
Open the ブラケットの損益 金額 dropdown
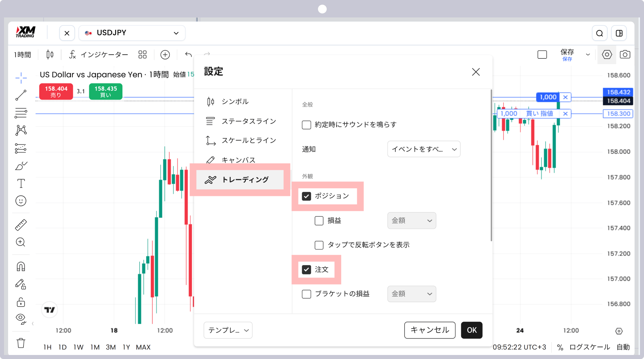coord(412,294)
